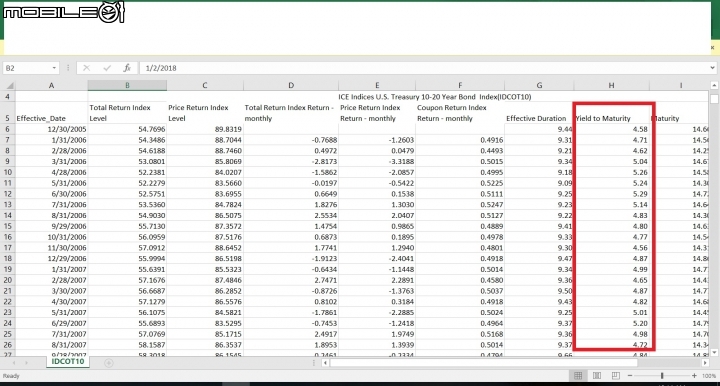Click the Coupon Return Index Return header cell
Viewport: 720px width, 386px height.
[x=460, y=113]
